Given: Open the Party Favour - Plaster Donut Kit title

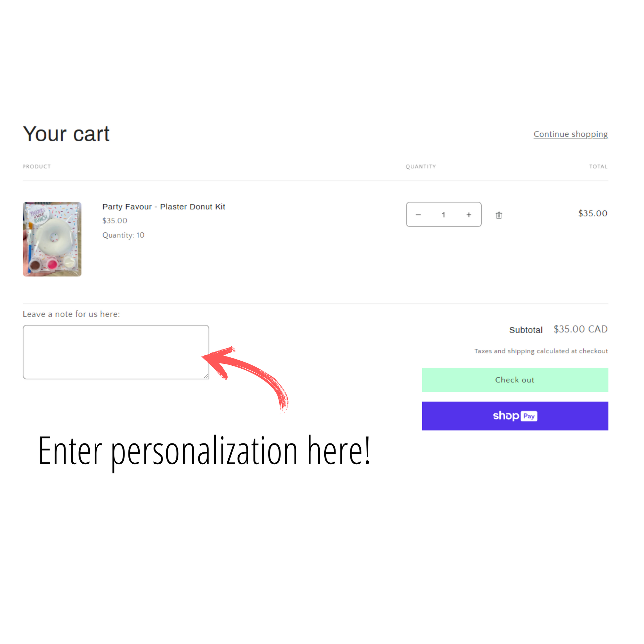Looking at the screenshot, I should click(164, 207).
